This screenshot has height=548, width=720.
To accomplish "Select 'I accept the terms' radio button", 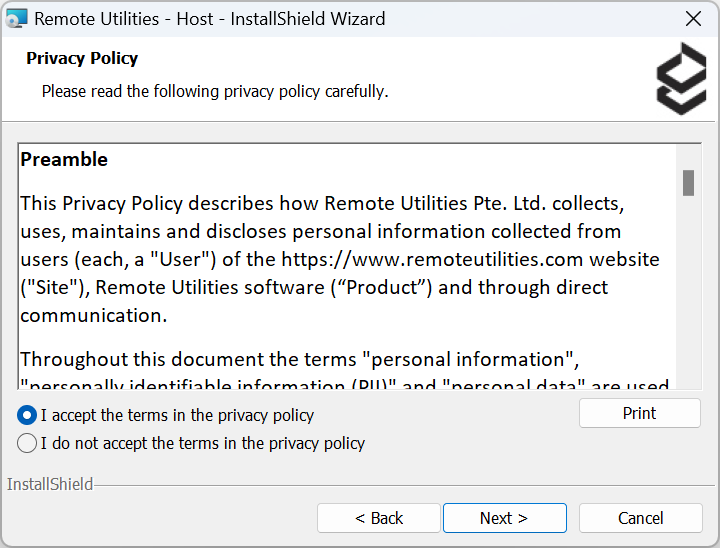I will point(27,415).
